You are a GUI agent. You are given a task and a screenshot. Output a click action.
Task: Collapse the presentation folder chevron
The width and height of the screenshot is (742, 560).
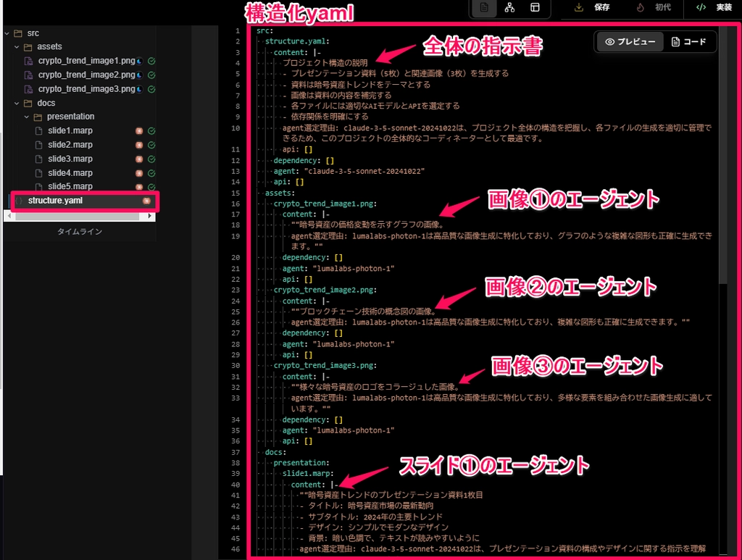(26, 117)
